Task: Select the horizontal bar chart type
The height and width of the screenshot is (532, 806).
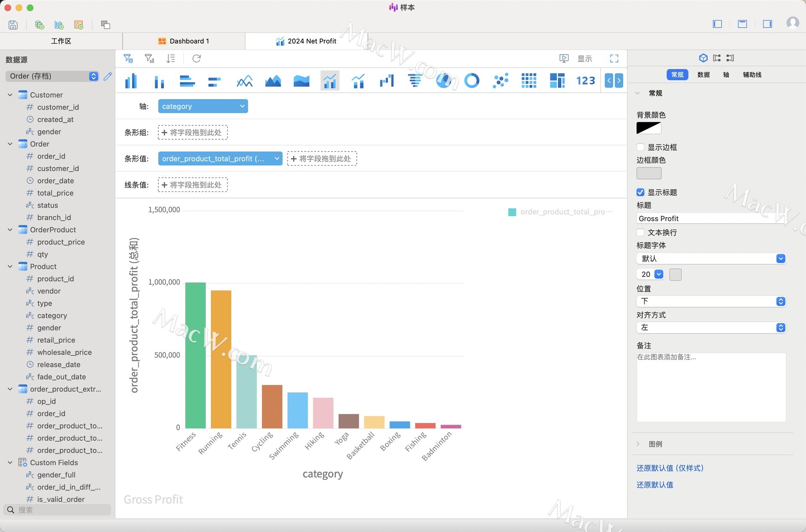Action: coord(187,81)
